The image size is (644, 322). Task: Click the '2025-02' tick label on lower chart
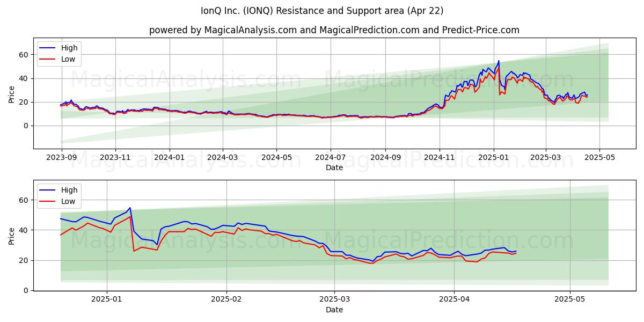pos(226,299)
